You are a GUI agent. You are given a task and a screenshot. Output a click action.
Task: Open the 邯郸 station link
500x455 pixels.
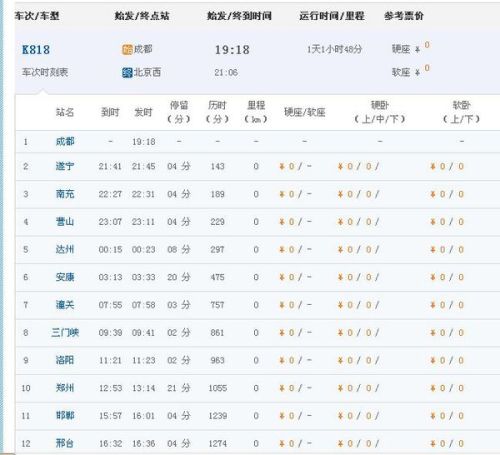[65, 416]
